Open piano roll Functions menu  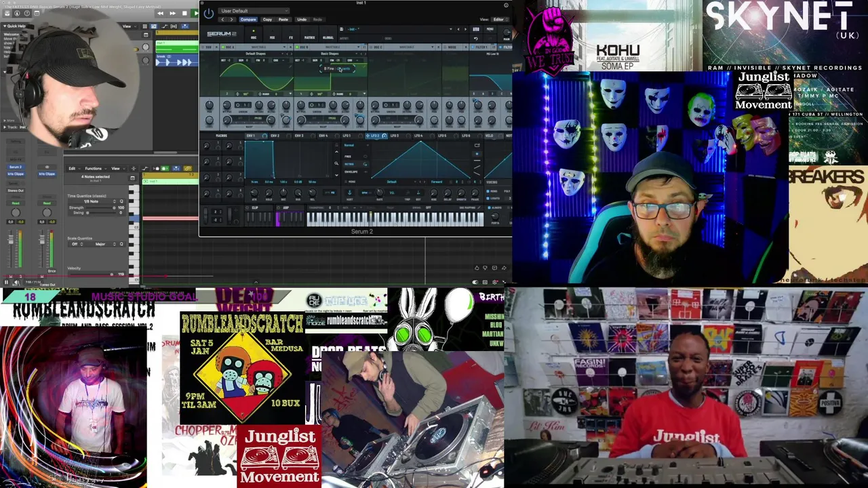(x=96, y=169)
